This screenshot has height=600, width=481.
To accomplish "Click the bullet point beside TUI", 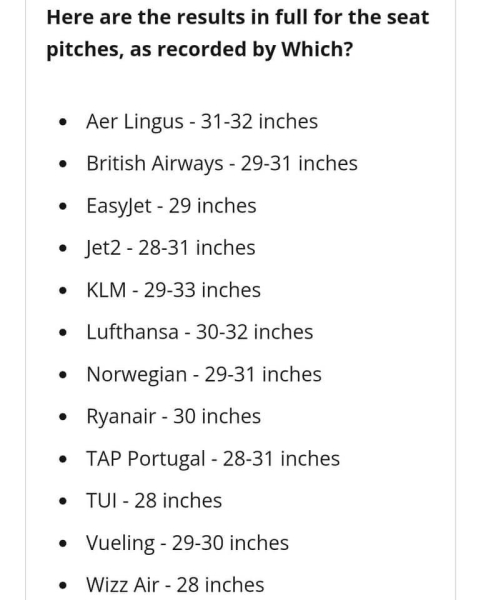I will click(64, 501).
